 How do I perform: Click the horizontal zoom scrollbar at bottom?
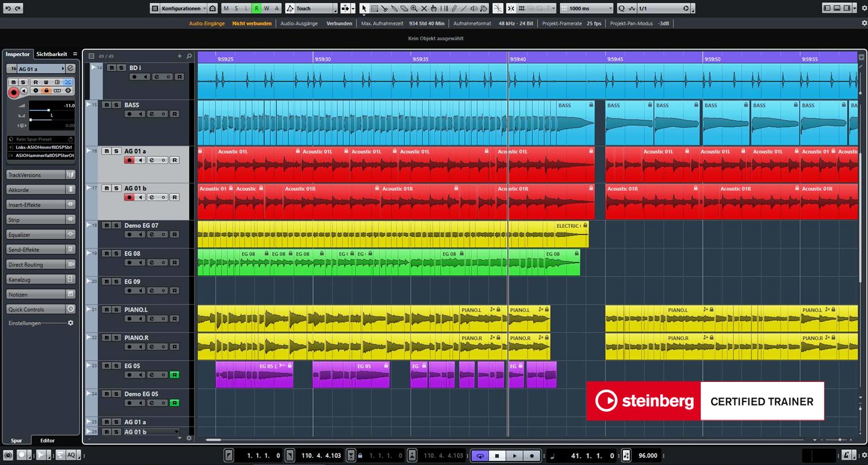click(x=213, y=440)
